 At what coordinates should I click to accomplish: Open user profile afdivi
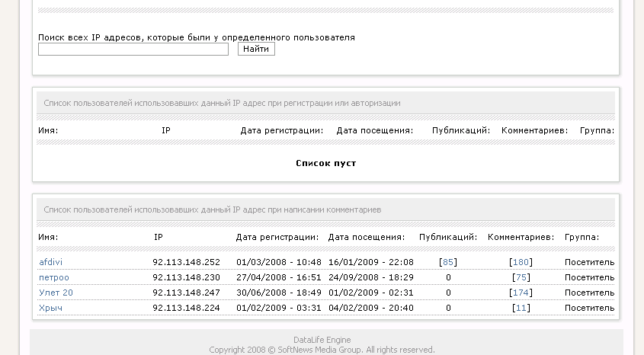(x=51, y=262)
